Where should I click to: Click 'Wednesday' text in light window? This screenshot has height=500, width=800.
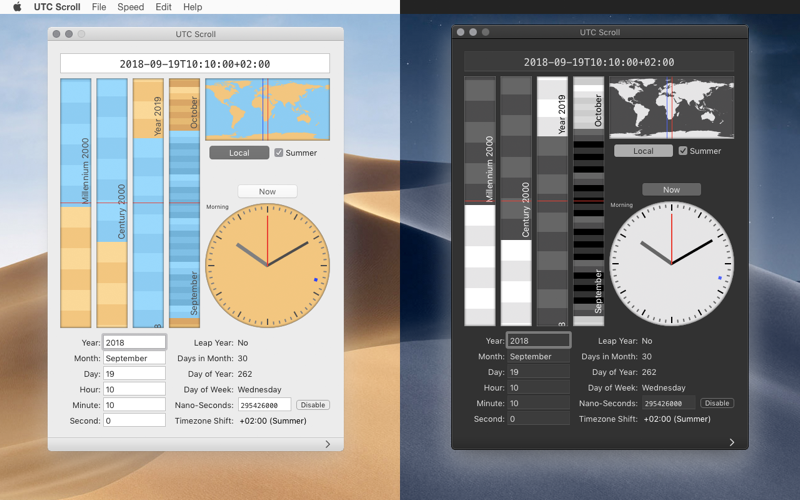tap(259, 389)
